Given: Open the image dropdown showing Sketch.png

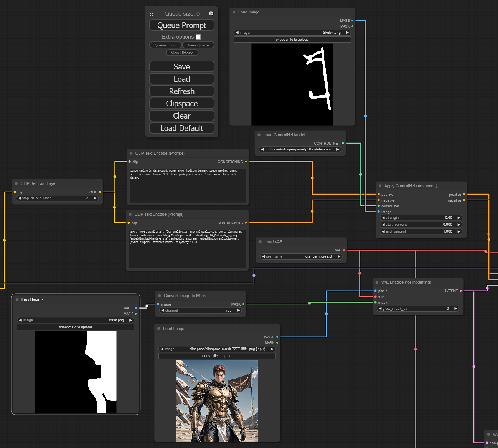Looking at the screenshot, I should pos(292,33).
